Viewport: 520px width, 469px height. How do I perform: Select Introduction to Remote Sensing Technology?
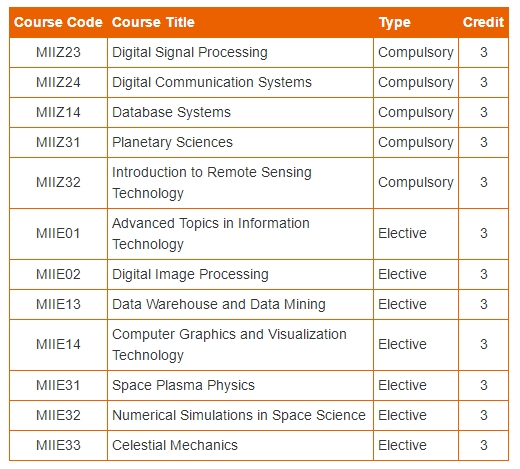click(212, 183)
